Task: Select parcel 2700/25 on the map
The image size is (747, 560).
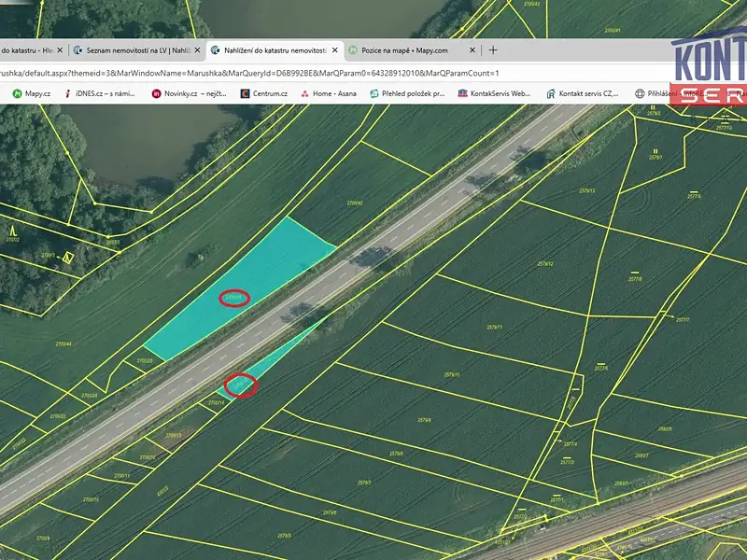Action: coord(145,361)
